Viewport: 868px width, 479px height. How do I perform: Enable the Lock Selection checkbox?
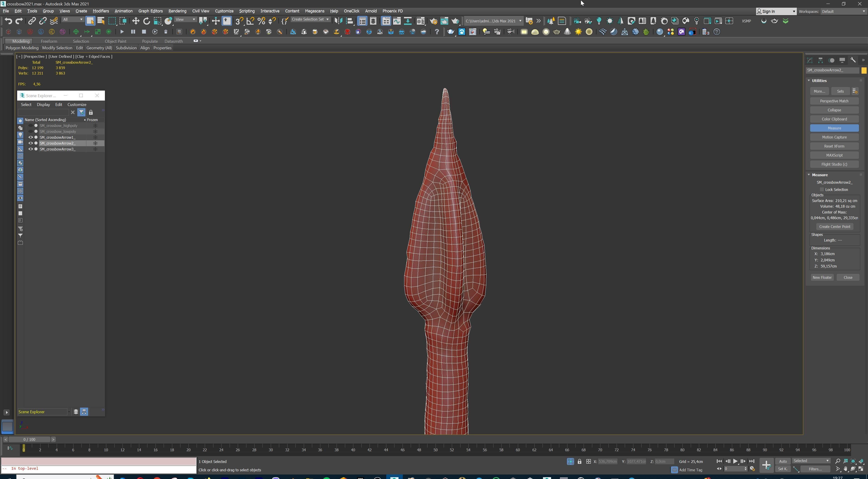pyautogui.click(x=822, y=190)
